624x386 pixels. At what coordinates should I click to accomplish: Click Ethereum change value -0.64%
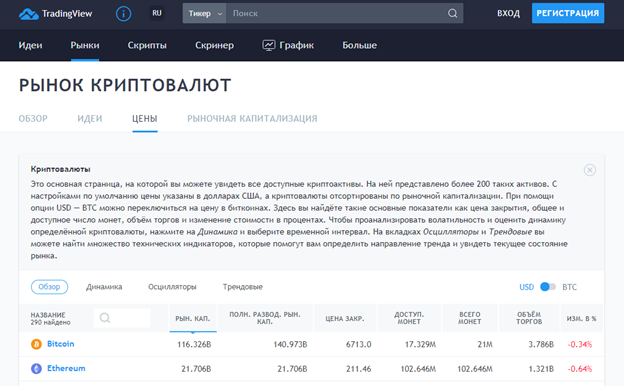coord(580,369)
